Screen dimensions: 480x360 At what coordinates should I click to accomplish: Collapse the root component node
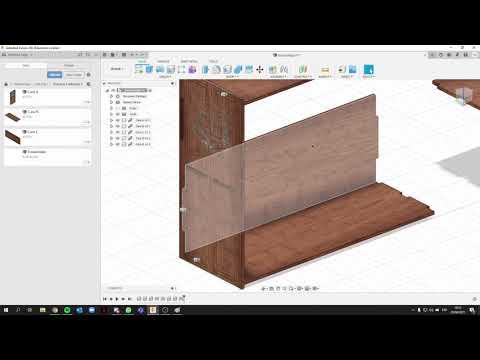click(x=107, y=90)
